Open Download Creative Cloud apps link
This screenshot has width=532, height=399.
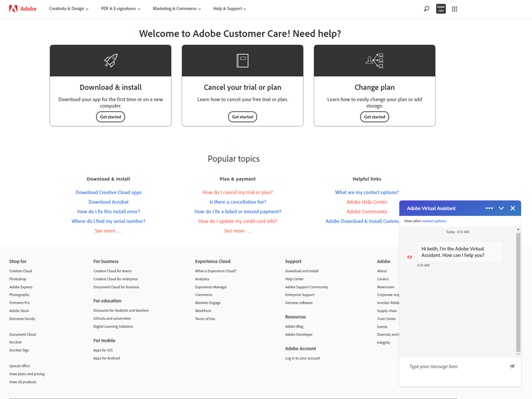(x=109, y=192)
